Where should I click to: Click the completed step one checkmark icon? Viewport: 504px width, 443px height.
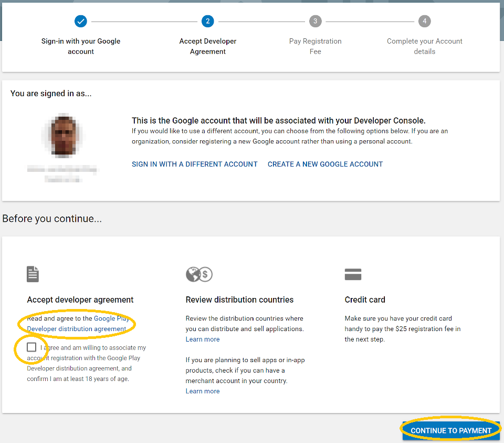click(x=81, y=21)
